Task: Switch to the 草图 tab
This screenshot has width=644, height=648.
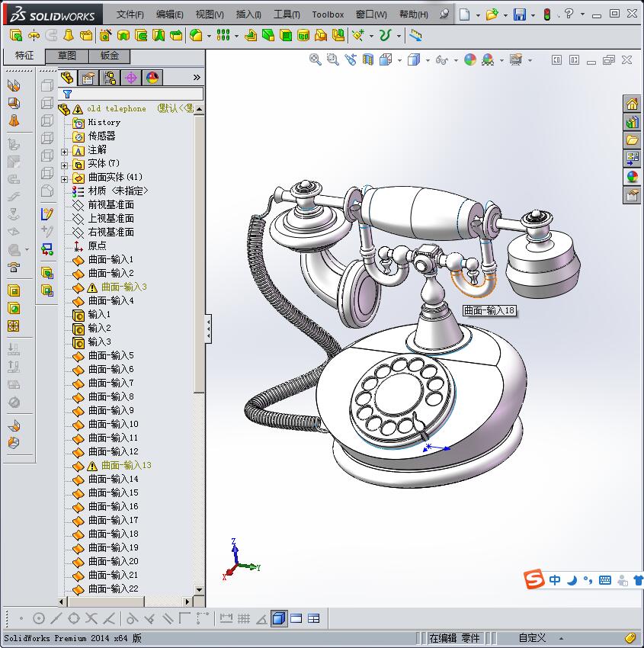Action: [x=66, y=56]
